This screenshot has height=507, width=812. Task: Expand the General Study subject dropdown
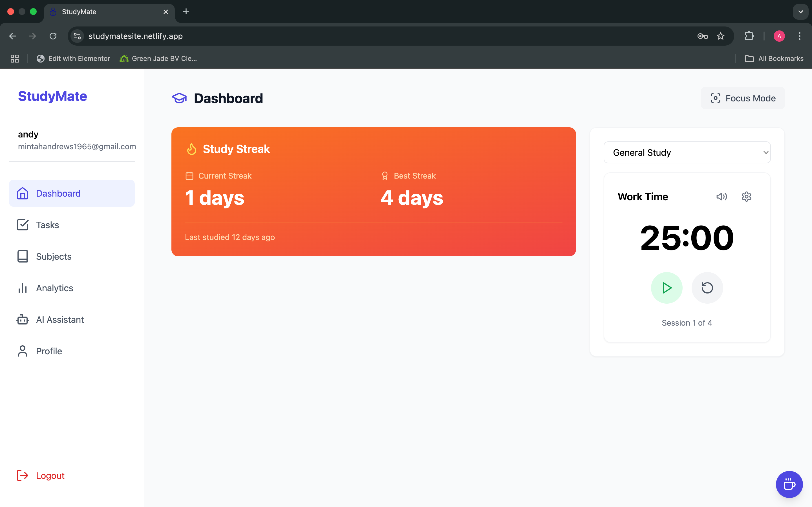point(687,153)
